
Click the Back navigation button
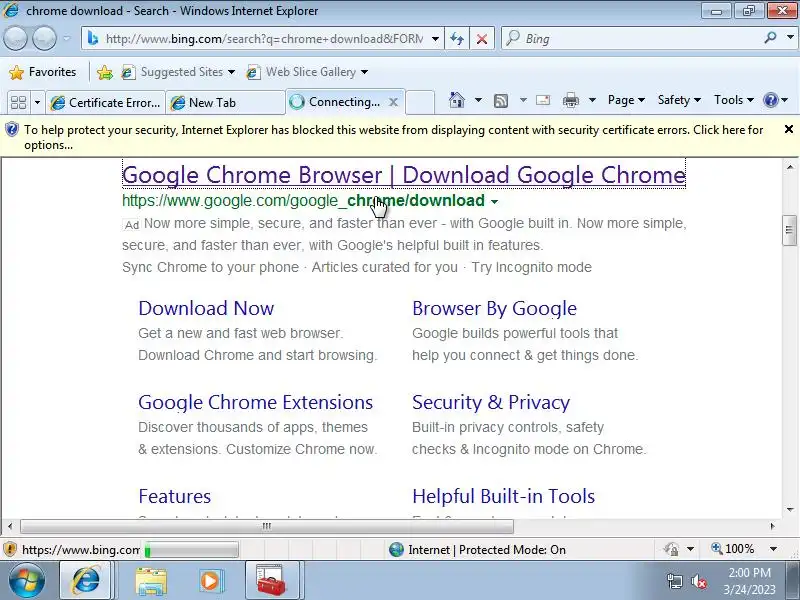point(15,39)
